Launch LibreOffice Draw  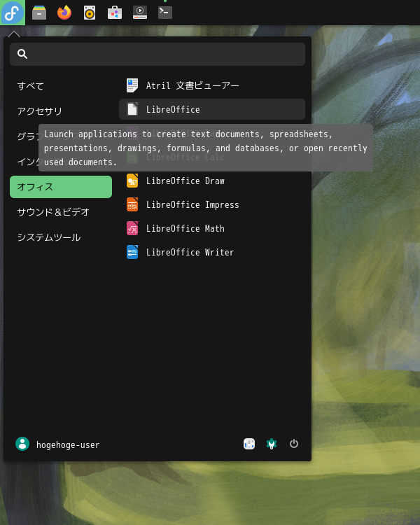[212, 181]
